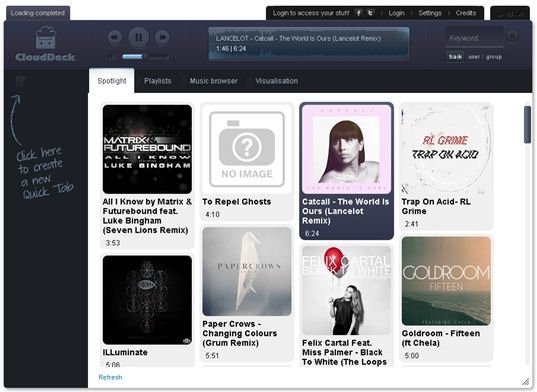The image size is (537, 392).
Task: Click the CloudDeck logo
Action: coord(45,44)
